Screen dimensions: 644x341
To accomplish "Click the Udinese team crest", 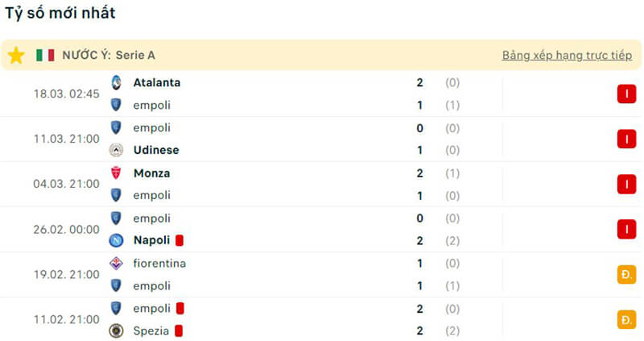I will [117, 150].
